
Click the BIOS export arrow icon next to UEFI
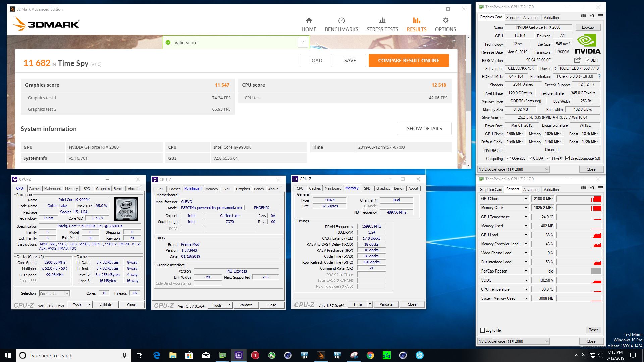(577, 60)
